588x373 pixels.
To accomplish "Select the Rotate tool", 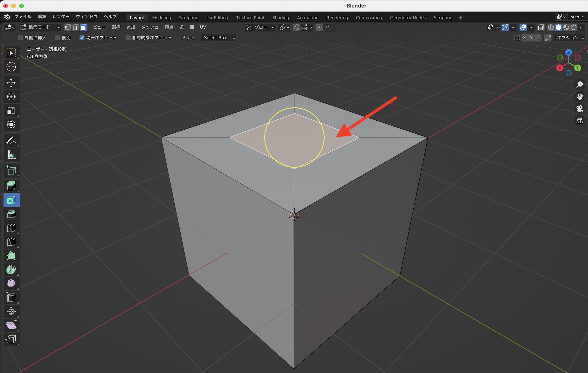I will tap(11, 97).
